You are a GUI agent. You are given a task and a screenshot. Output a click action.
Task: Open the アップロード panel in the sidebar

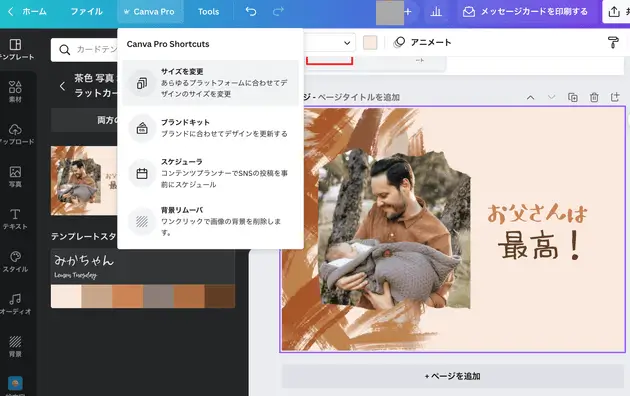coord(15,134)
